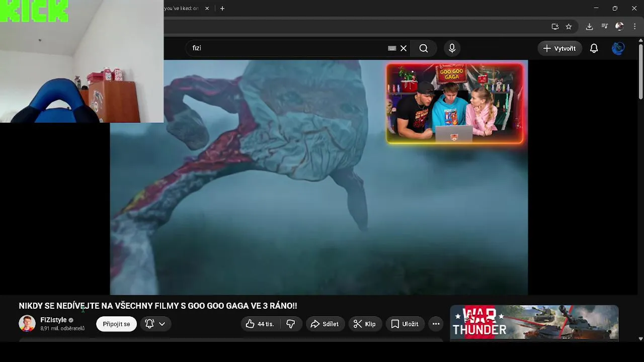
Task: Select the 'you've liked' browser tab
Action: pos(182,9)
